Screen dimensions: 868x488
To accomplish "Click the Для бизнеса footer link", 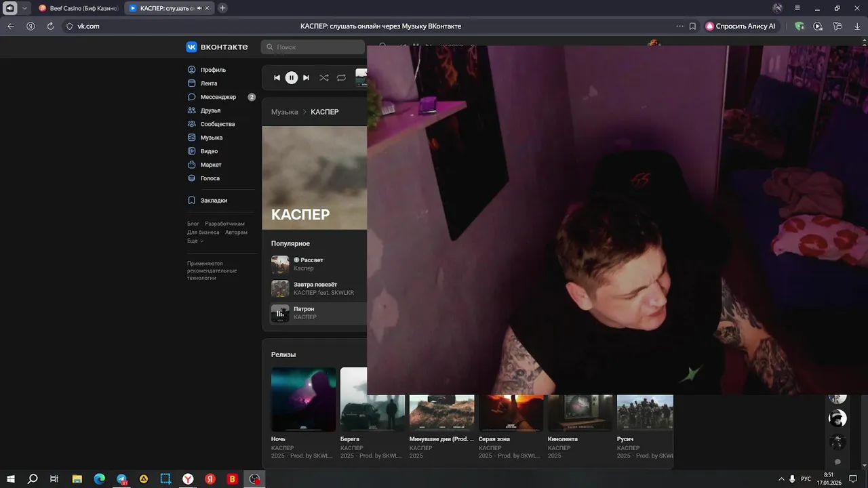I will (203, 232).
